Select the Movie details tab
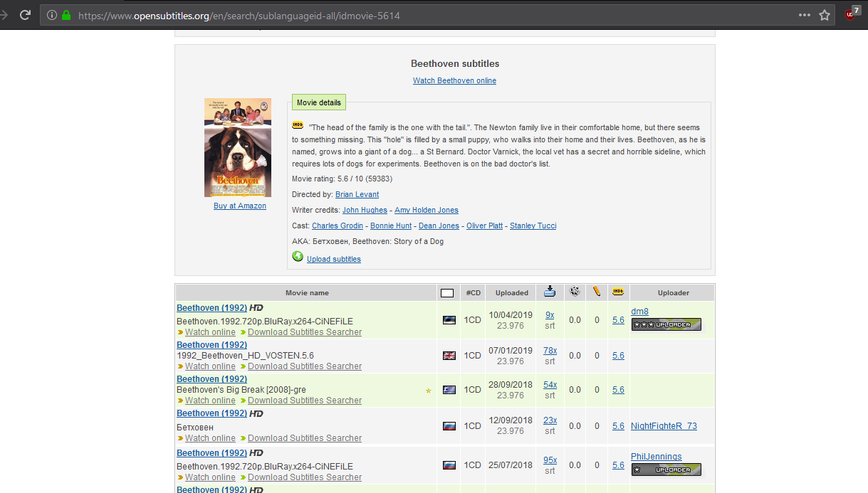Viewport: 868px width, 493px height. (x=319, y=102)
